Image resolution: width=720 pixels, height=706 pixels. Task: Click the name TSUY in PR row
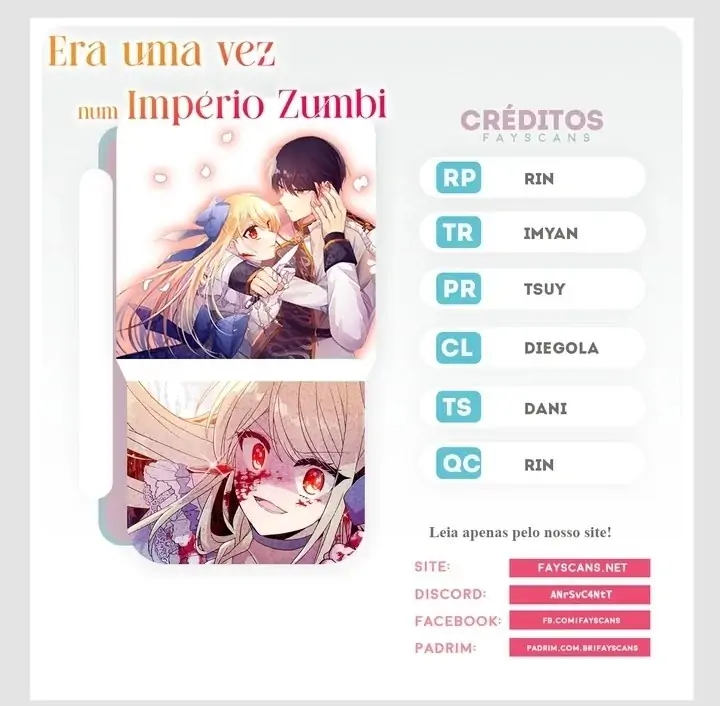tap(545, 289)
